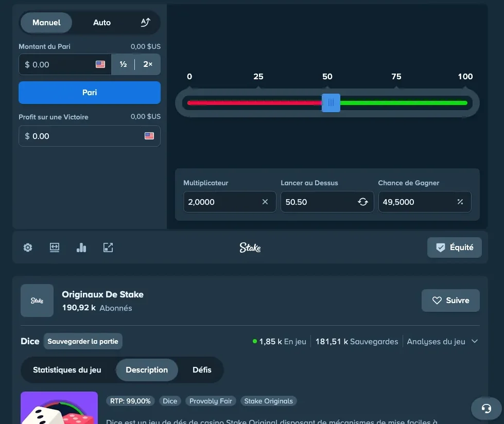Double the bet with the 2× button
The height and width of the screenshot is (424, 504).
click(148, 64)
